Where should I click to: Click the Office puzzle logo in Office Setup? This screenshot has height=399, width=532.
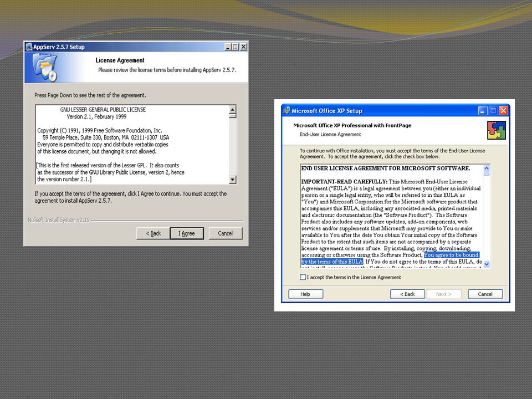497,130
